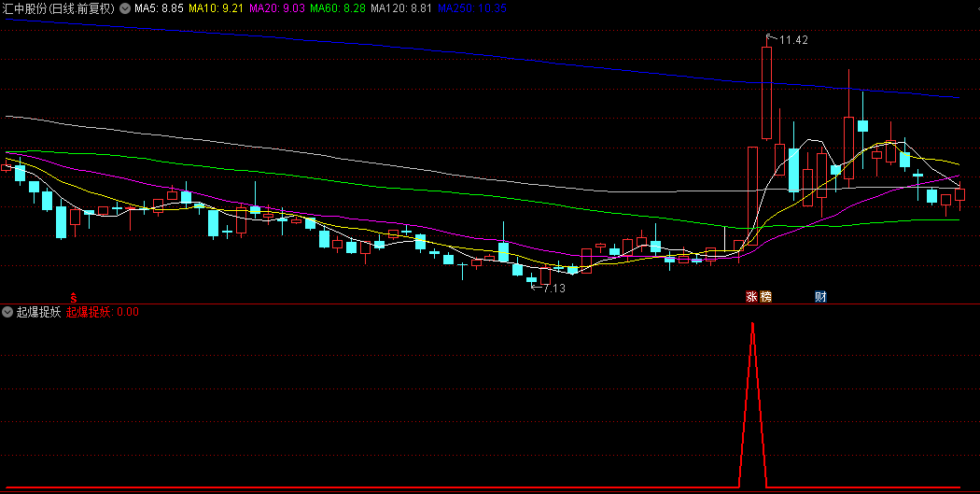This screenshot has width=980, height=494.
Task: Click the 汇中股份(日线.前复权) stock title
Action: tap(58, 8)
